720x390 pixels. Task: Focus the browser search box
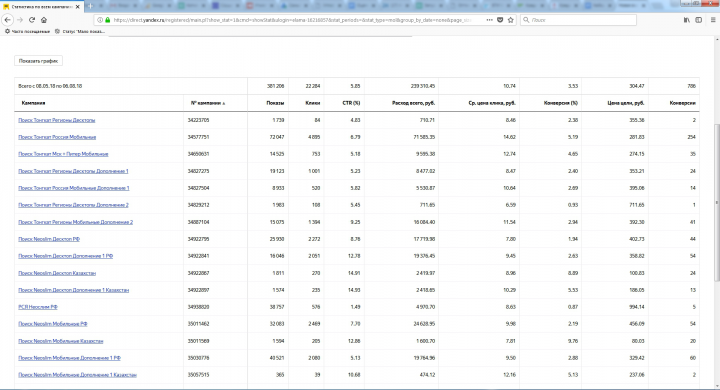pos(579,20)
